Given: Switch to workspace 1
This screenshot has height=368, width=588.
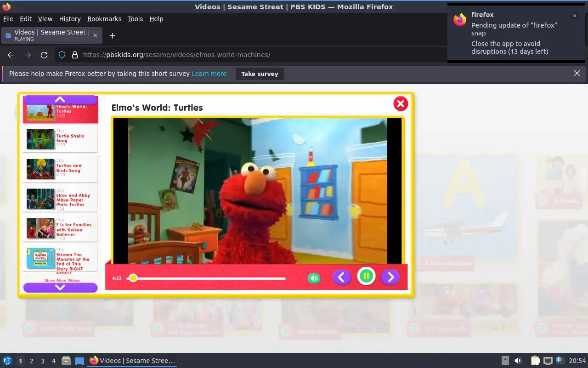Looking at the screenshot, I should [20, 361].
